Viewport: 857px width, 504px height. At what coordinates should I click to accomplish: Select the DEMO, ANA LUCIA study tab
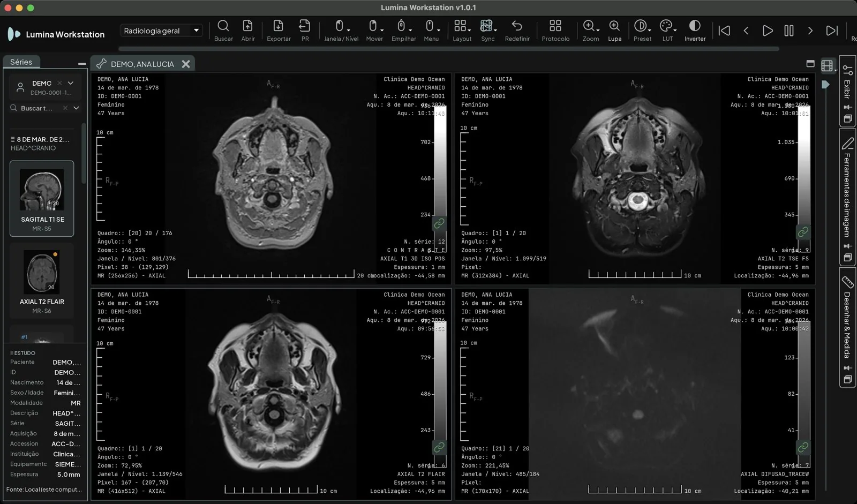[142, 64]
